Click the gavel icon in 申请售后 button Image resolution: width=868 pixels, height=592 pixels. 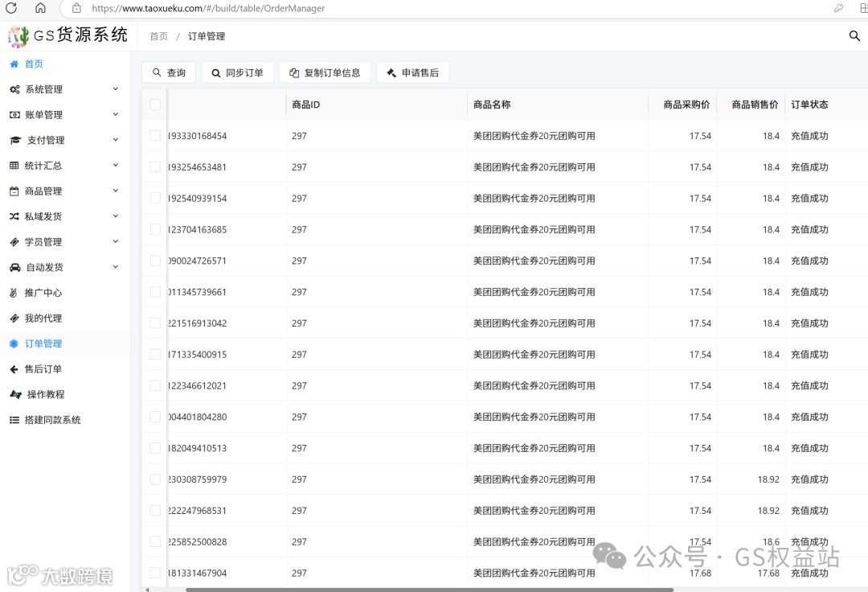[391, 72]
